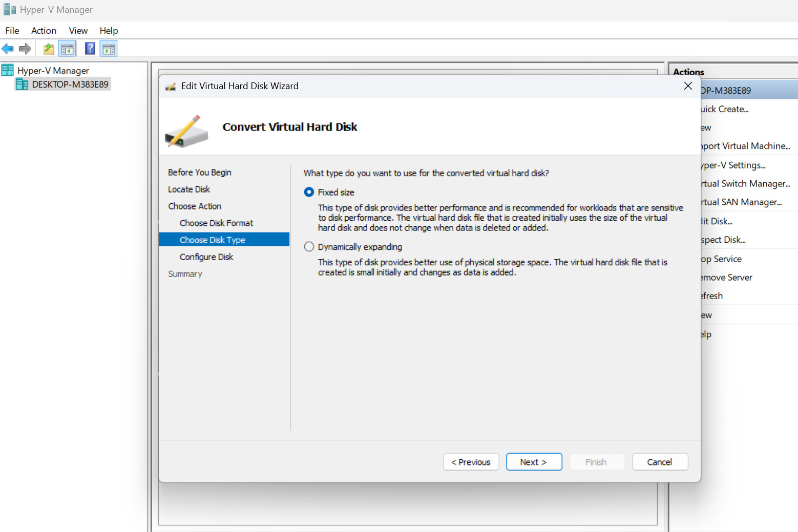Open the View menu

pos(78,31)
